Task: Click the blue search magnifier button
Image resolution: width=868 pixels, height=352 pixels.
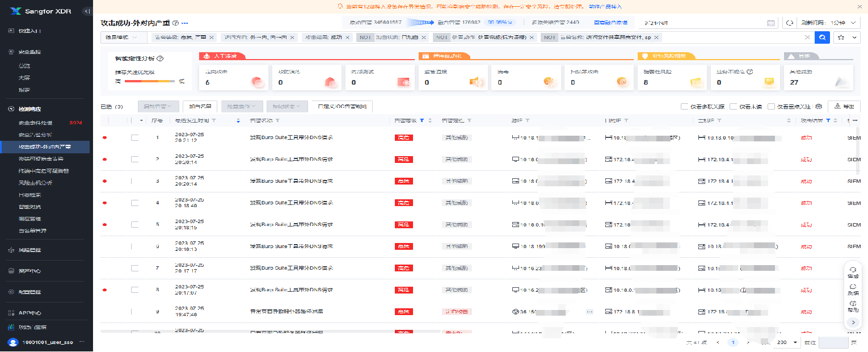Action: pos(823,37)
